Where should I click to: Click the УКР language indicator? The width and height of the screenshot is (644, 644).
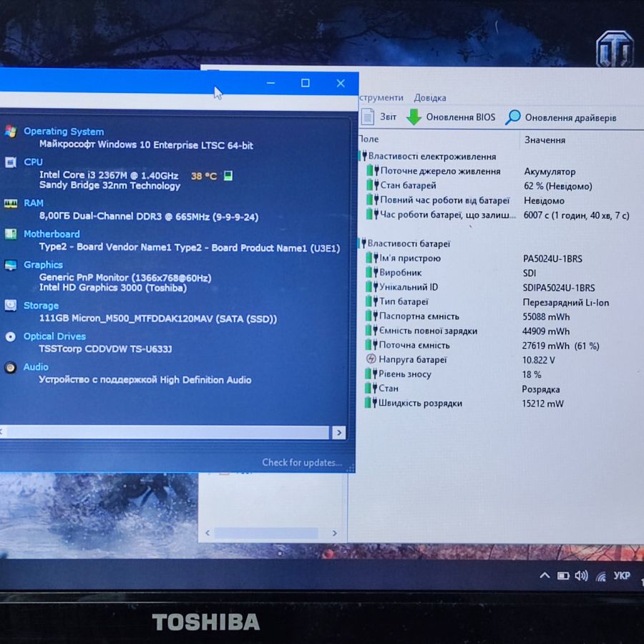[x=621, y=575]
